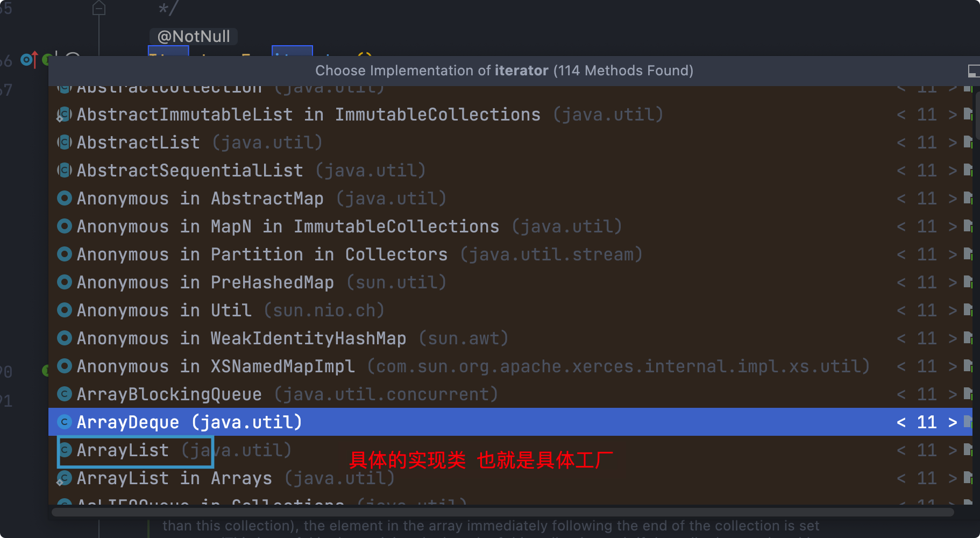Viewport: 980px width, 538px height.
Task: Click the class icon beside ArrayDeque
Action: (65, 422)
